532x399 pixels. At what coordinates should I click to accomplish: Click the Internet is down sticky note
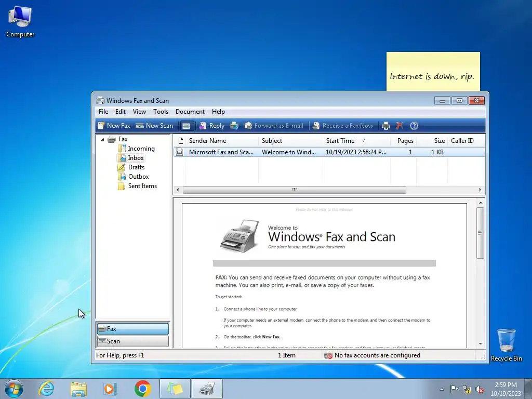coord(433,72)
